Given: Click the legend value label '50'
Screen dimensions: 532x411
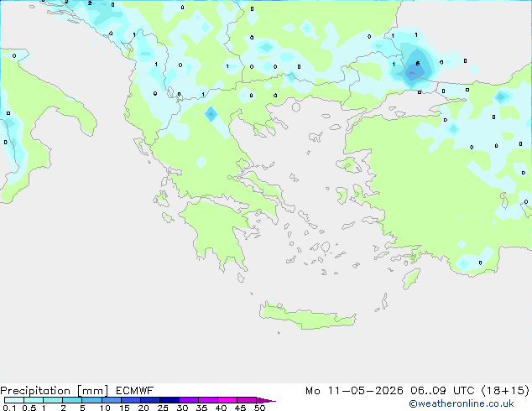Looking at the screenshot, I should (x=259, y=408).
